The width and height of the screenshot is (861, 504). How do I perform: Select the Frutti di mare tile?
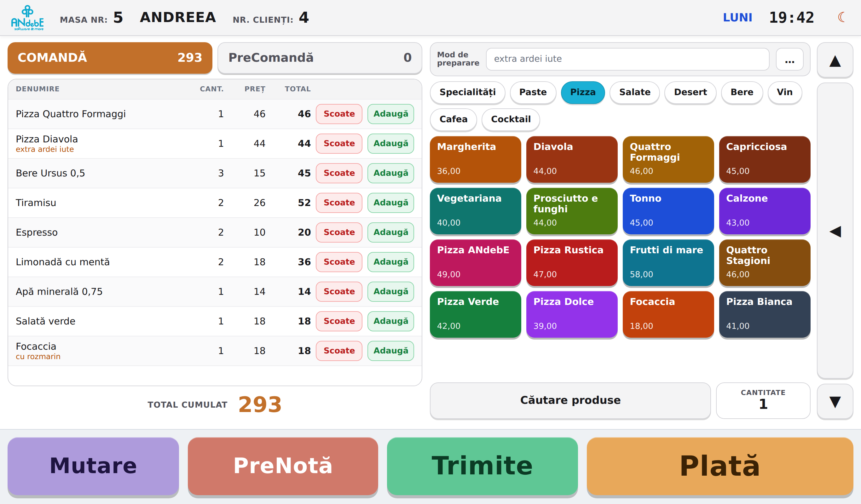coord(668,262)
